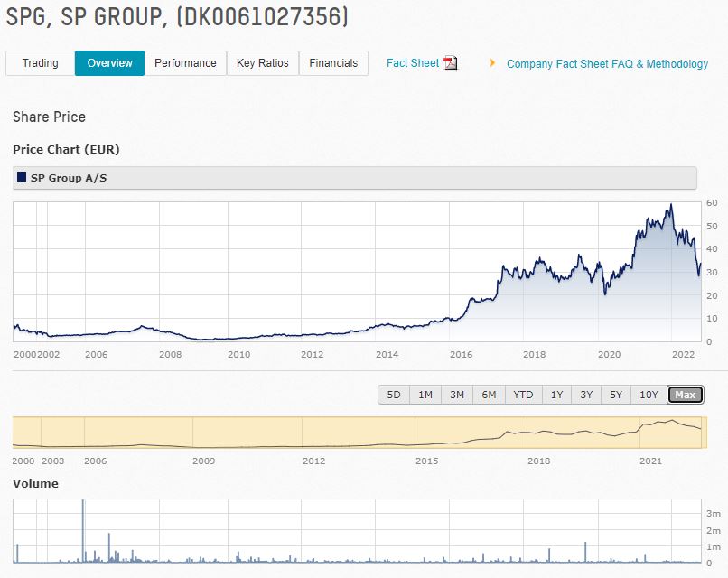Open the Fact Sheet PDF icon
728x578 pixels.
[x=450, y=63]
